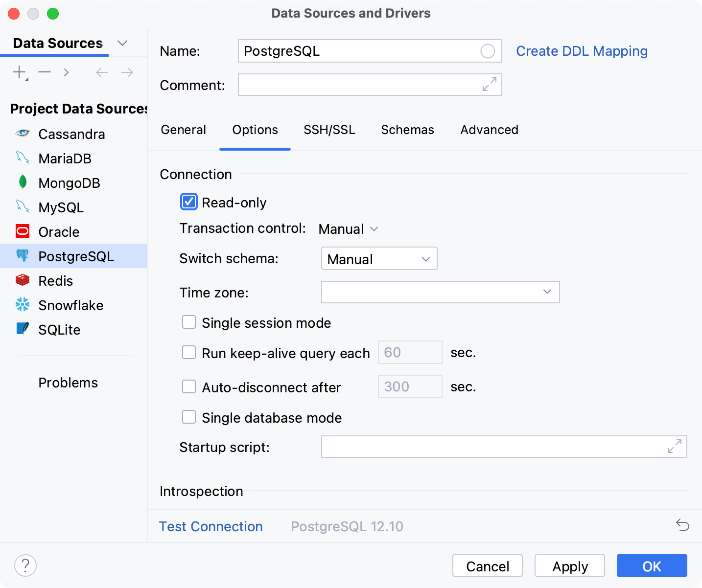702x588 pixels.
Task: Select the Cassandra data source icon
Action: click(23, 134)
